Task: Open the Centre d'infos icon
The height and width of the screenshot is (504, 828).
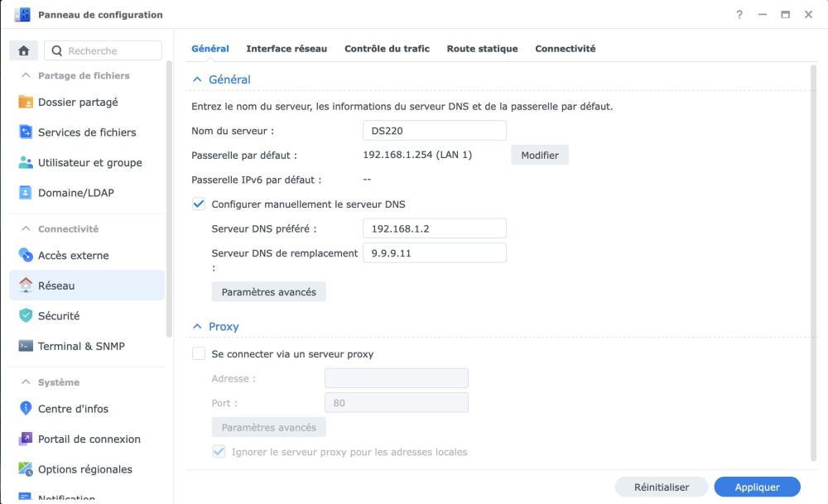Action: coord(26,409)
